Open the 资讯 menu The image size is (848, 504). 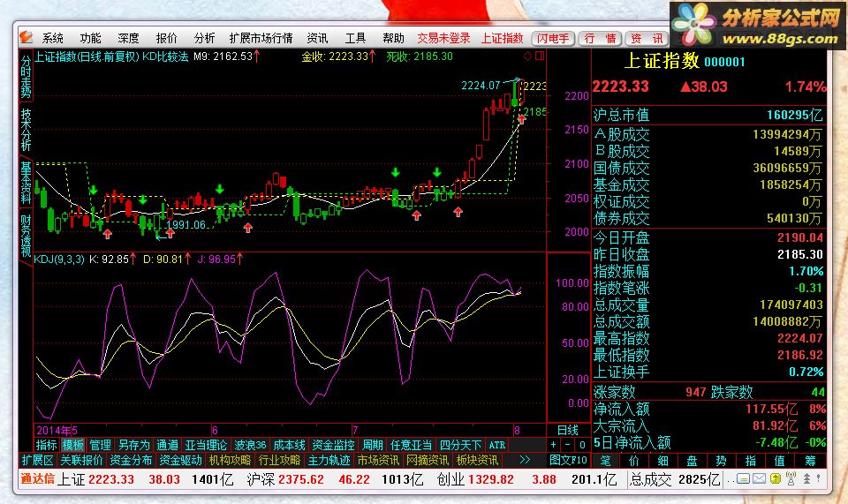[x=317, y=38]
